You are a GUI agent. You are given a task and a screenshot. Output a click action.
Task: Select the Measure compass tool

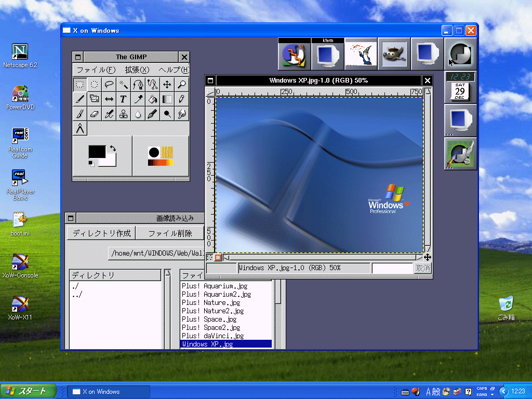click(80, 128)
